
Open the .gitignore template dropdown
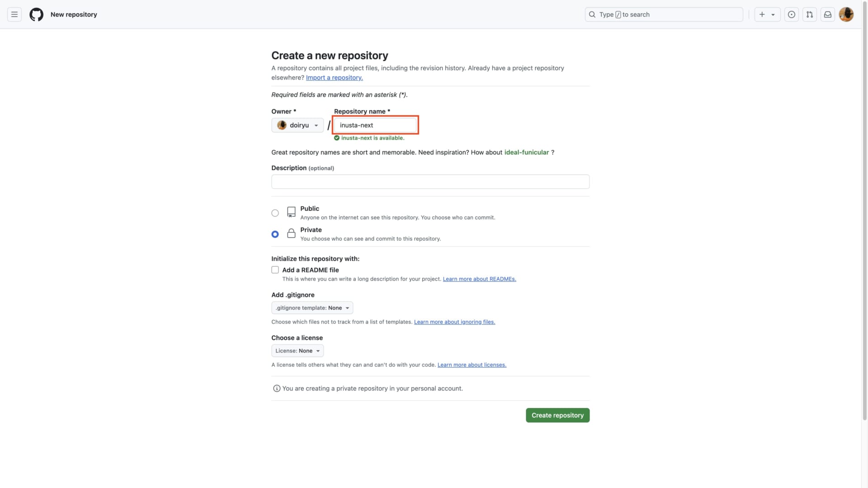coord(312,308)
